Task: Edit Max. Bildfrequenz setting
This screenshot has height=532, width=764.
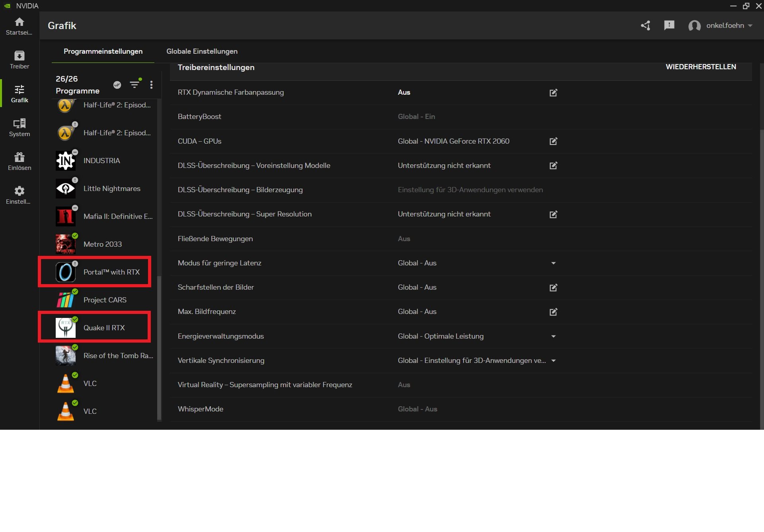Action: coord(553,312)
